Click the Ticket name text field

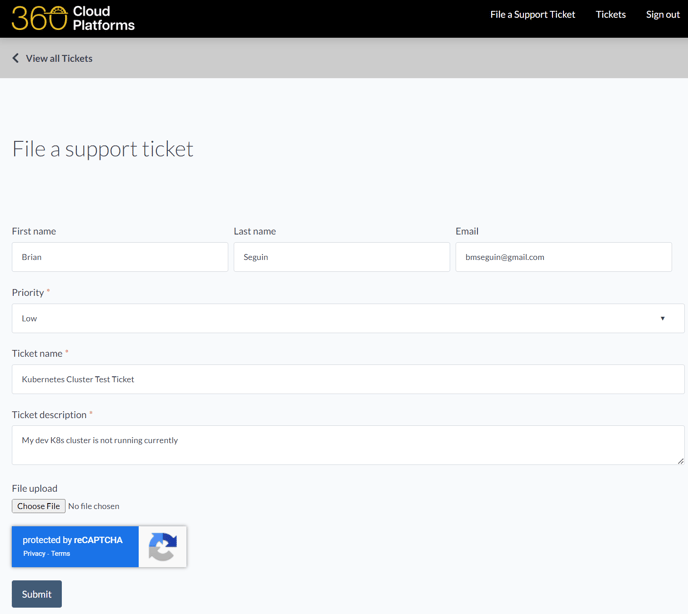[x=348, y=379]
